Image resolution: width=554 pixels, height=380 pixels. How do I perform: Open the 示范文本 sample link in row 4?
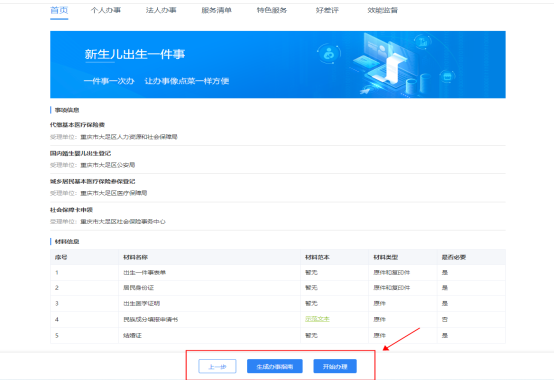[x=317, y=319]
